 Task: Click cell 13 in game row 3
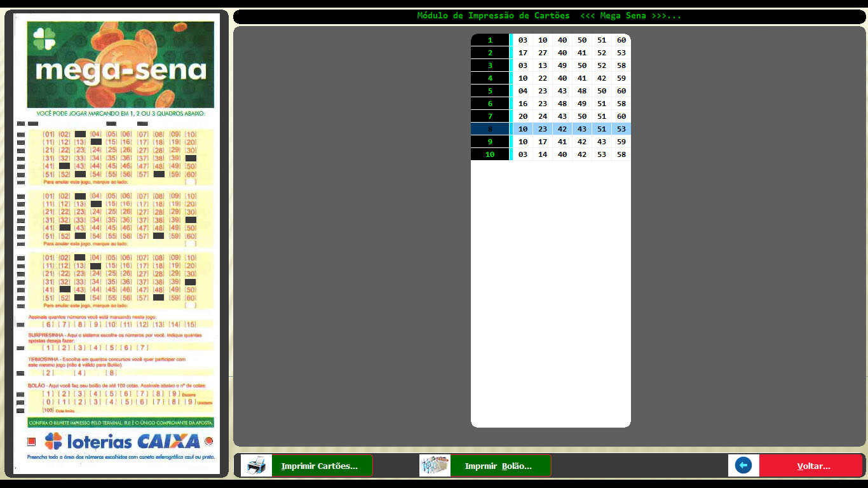click(x=543, y=65)
